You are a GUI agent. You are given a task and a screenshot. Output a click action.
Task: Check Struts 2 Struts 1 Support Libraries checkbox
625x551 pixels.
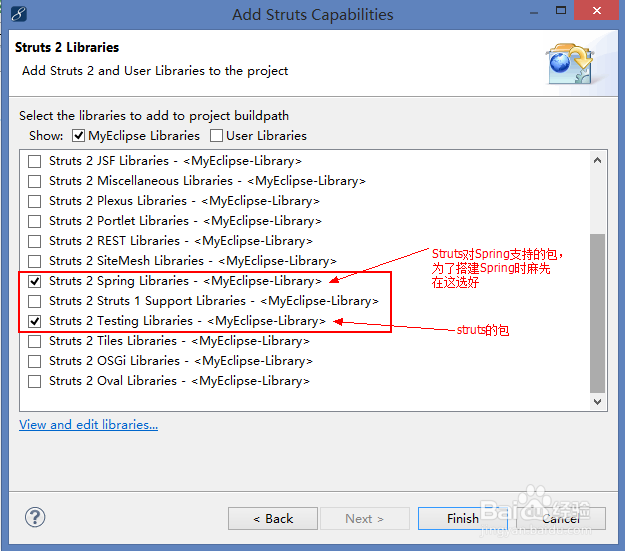(35, 301)
